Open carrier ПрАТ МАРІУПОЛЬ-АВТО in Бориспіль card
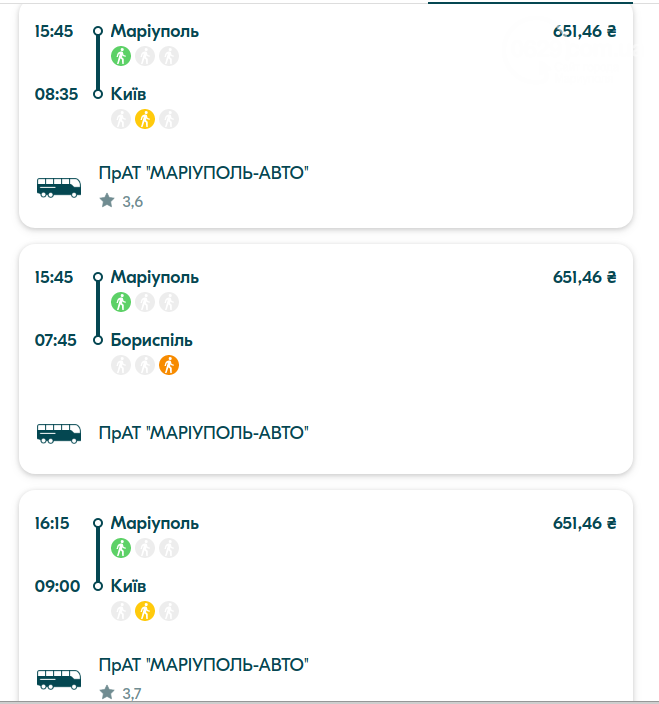Image resolution: width=659 pixels, height=704 pixels. coord(204,433)
